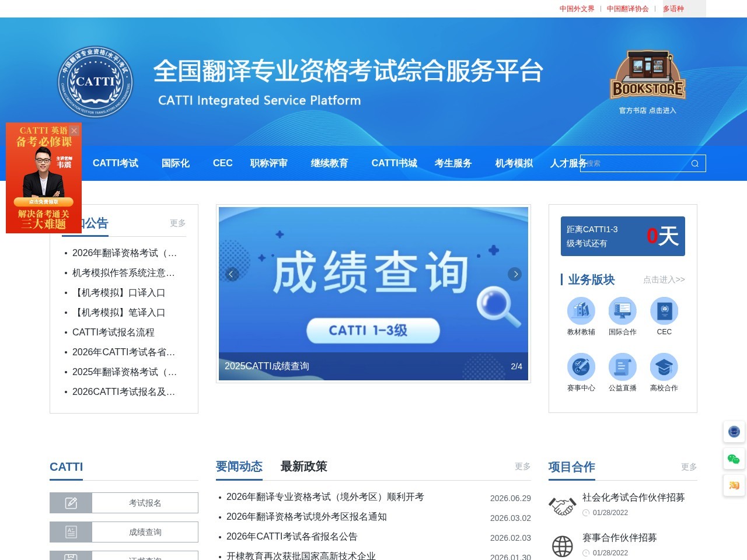747x560 pixels.
Task: Click the blue floating side emblem icon
Action: 734,432
